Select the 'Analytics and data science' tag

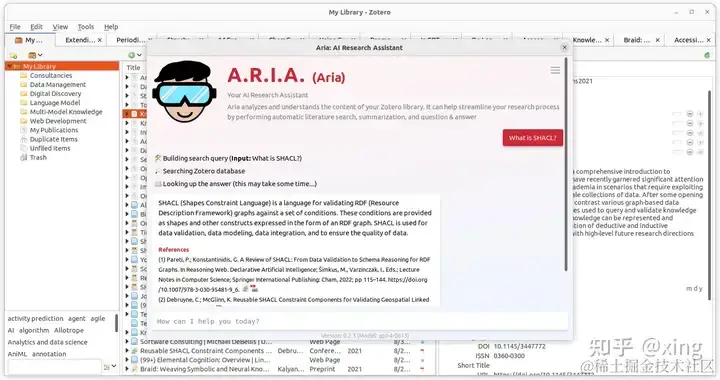point(47,342)
